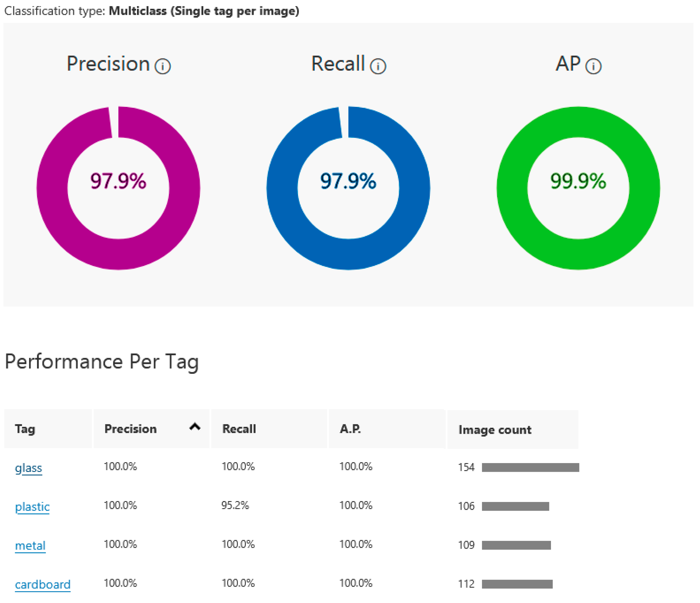Click the Recall info icon
This screenshot has width=700, height=603.
[378, 66]
